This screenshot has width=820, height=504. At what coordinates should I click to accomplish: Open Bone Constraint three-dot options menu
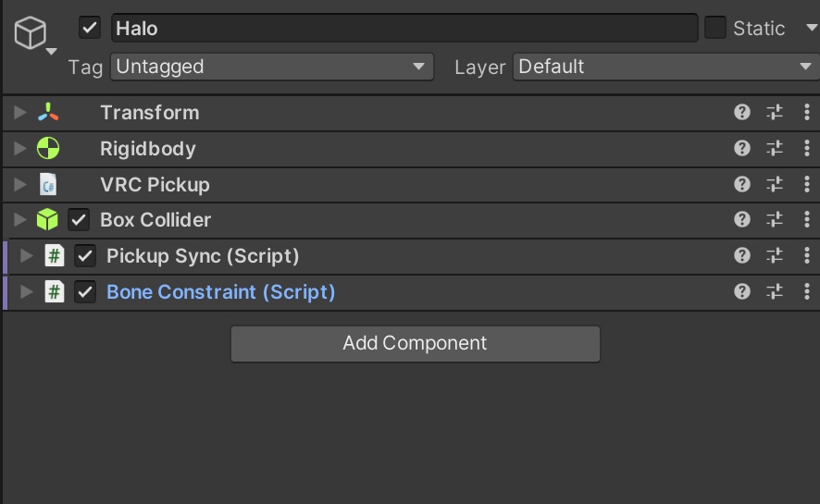pos(807,291)
